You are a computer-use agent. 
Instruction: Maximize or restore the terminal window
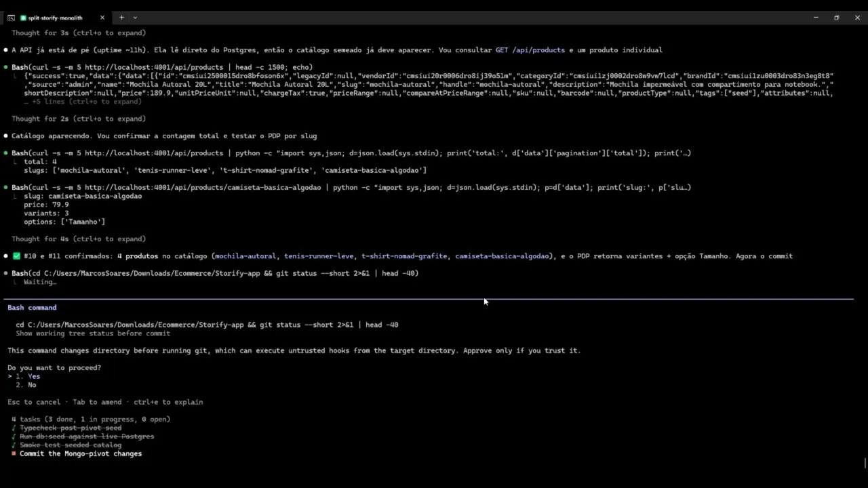point(837,18)
